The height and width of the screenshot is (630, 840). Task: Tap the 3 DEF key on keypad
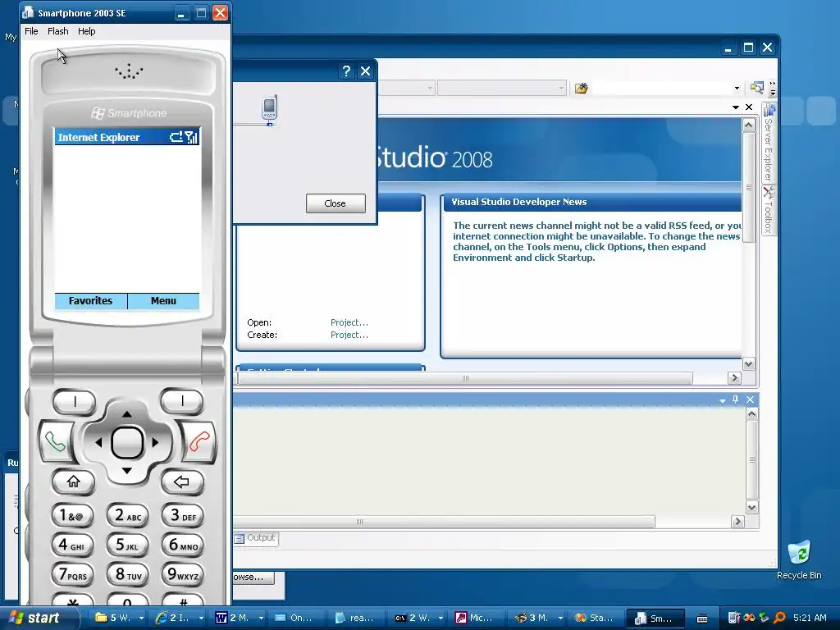[x=183, y=515]
